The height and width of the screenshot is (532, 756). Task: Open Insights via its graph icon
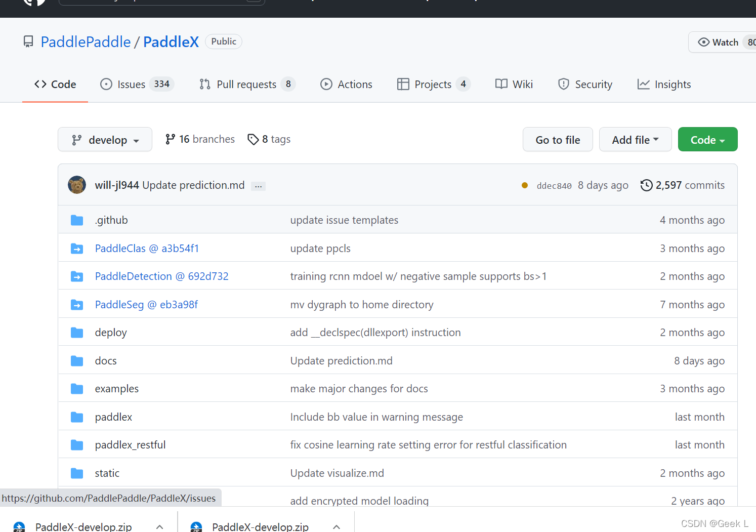[644, 84]
